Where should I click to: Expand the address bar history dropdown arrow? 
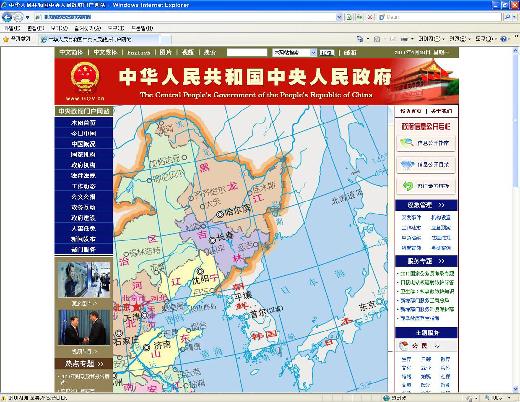click(339, 17)
